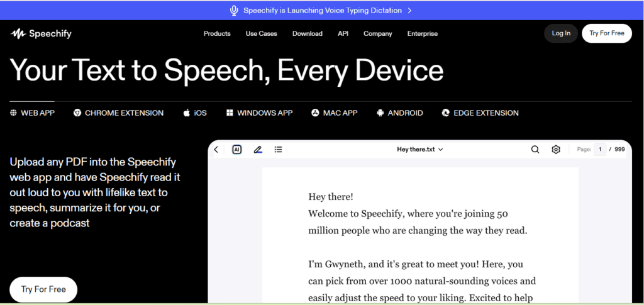Select the WEB APP tab

[x=32, y=113]
